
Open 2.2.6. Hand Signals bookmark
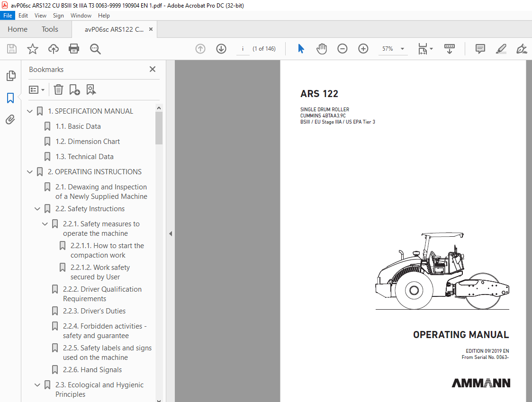(92, 369)
